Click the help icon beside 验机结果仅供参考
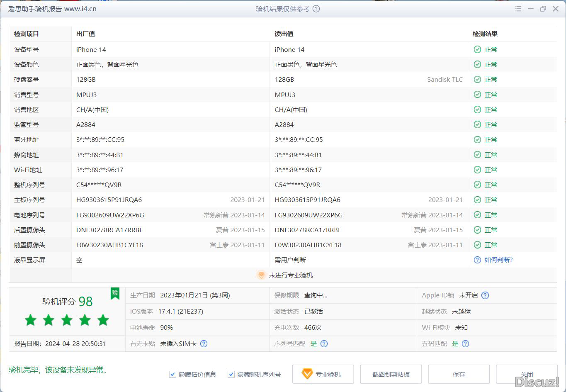This screenshot has height=392, width=566. click(x=316, y=9)
